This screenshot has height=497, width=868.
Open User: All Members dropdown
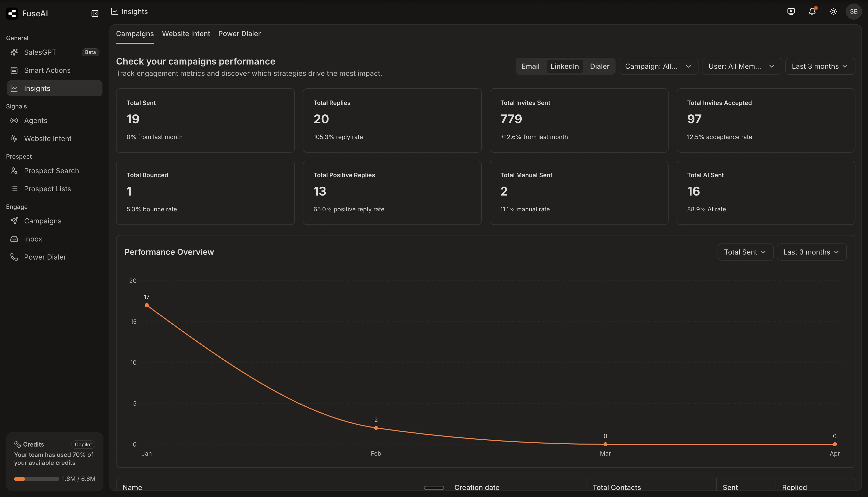click(x=741, y=66)
